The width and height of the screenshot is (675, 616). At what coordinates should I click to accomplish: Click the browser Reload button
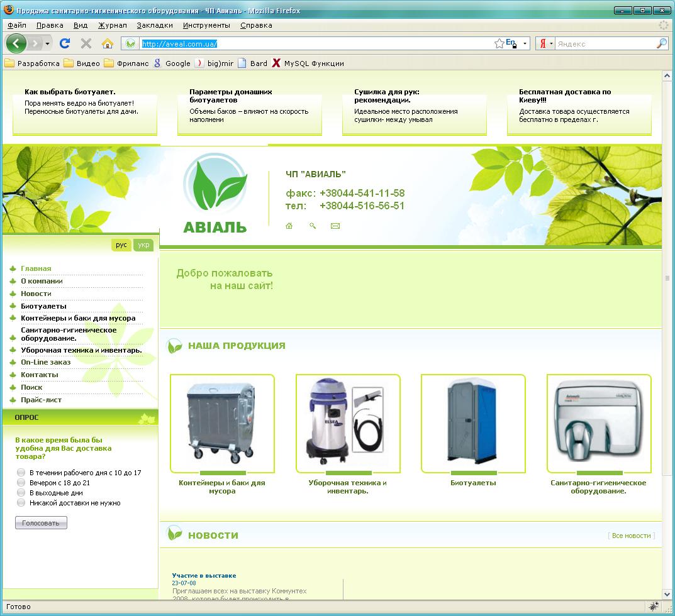64,43
